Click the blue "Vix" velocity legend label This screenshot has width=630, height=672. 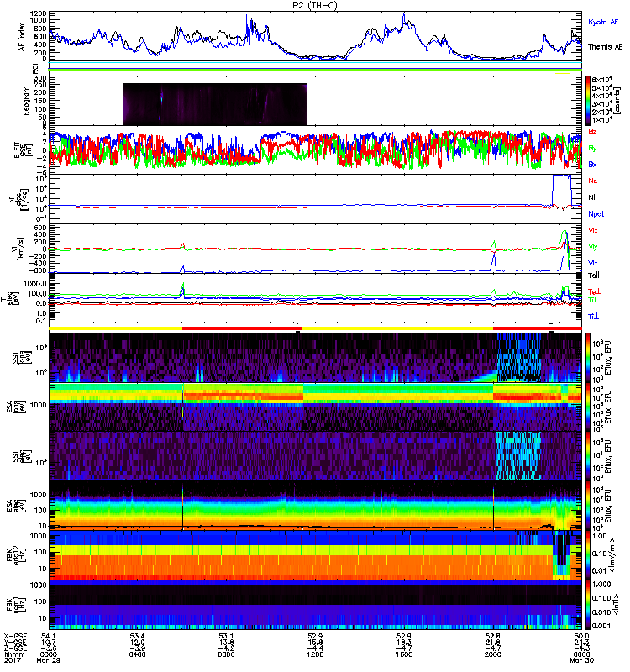pos(593,263)
